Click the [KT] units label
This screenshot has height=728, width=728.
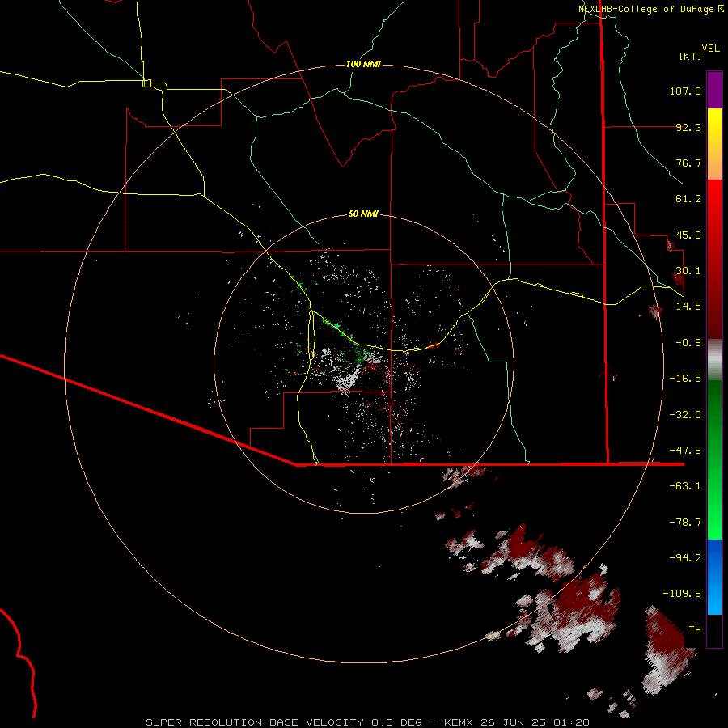(691, 56)
